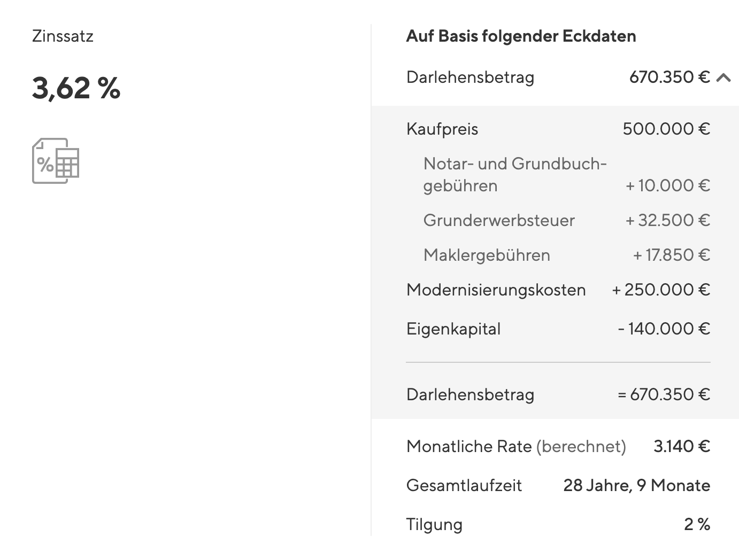Click the 28 Jahre, 9 Monate duration
Image resolution: width=739 pixels, height=560 pixels.
click(x=636, y=485)
